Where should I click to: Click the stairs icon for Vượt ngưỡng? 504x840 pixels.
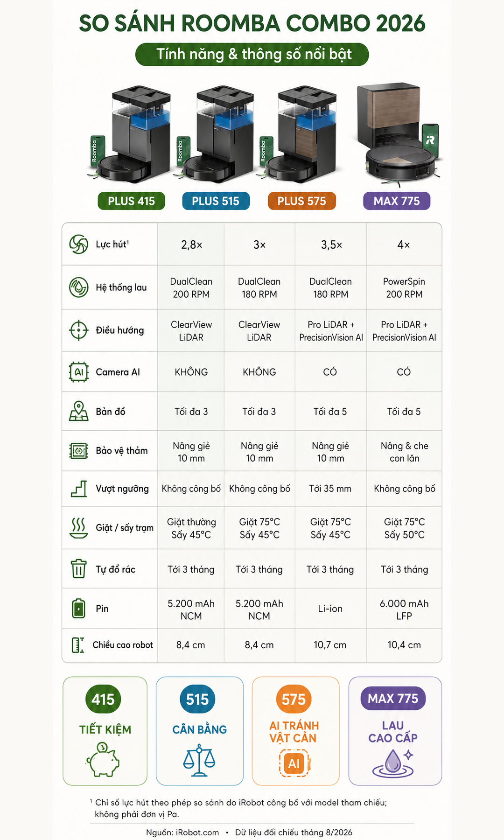[x=78, y=489]
